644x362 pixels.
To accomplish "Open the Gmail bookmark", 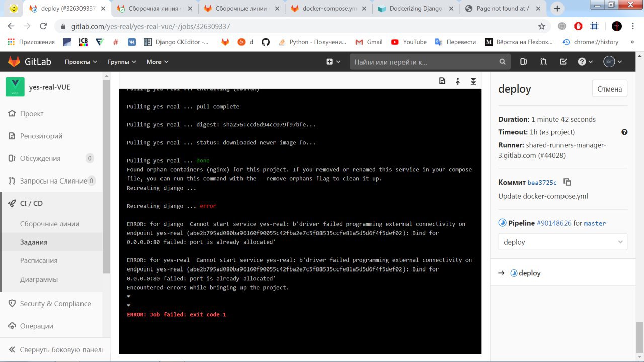I will click(x=369, y=42).
